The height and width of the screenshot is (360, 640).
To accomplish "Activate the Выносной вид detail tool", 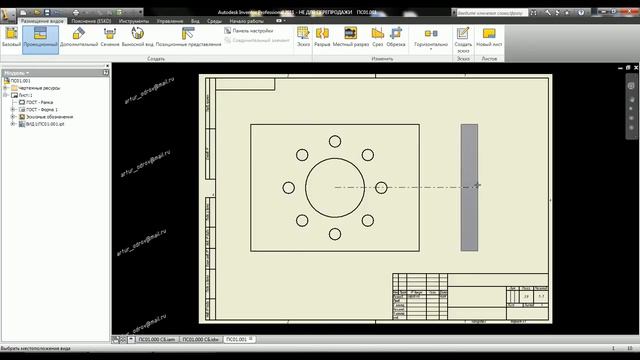I will tap(137, 37).
